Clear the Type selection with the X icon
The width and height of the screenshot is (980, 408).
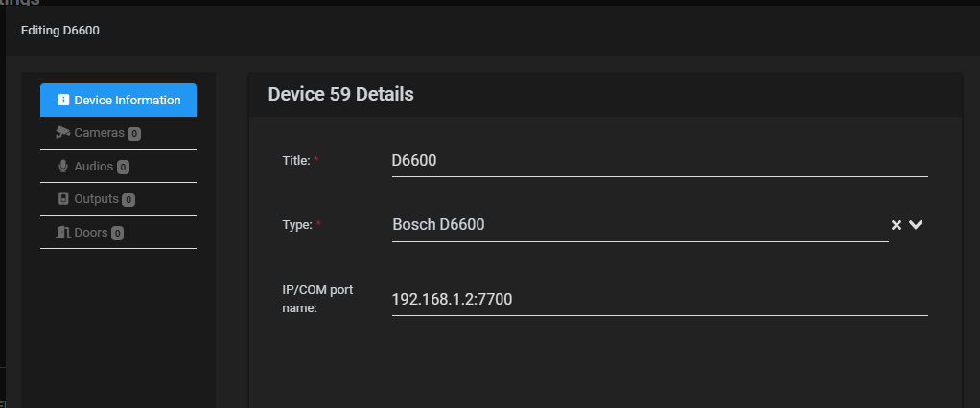point(897,225)
